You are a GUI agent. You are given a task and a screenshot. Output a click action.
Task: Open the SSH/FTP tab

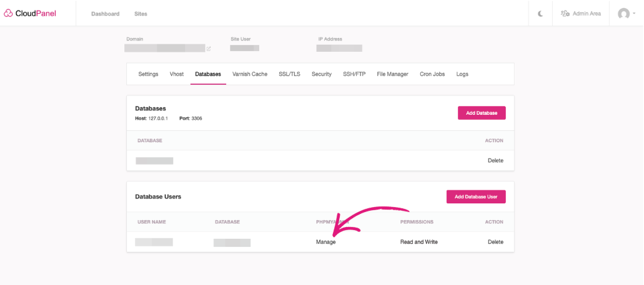[354, 74]
